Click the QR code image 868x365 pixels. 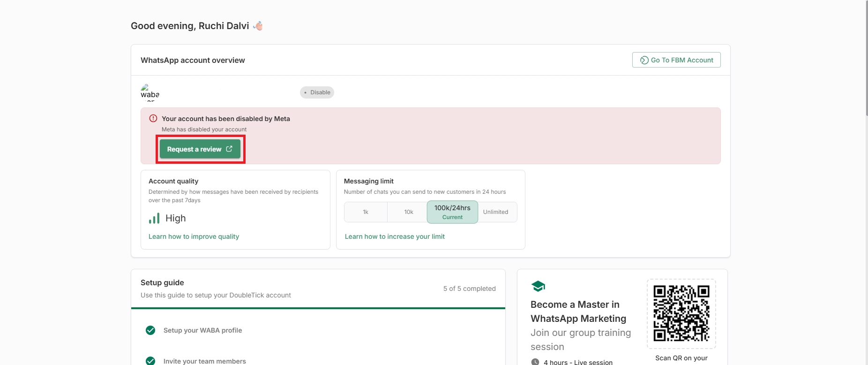[x=681, y=313]
